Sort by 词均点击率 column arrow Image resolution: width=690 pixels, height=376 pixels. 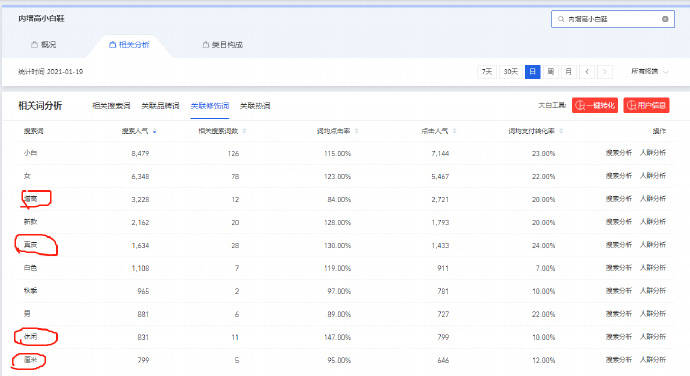pyautogui.click(x=356, y=131)
